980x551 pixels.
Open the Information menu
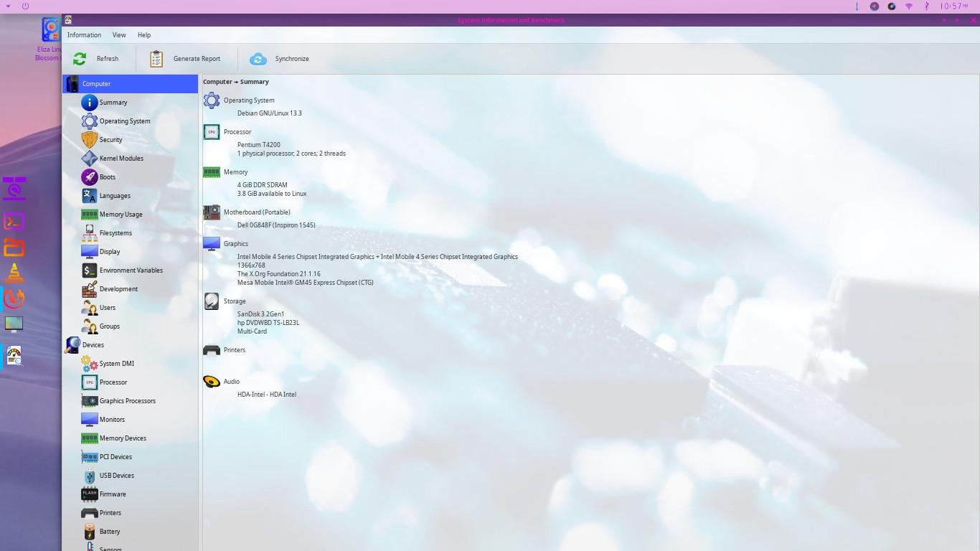(84, 34)
